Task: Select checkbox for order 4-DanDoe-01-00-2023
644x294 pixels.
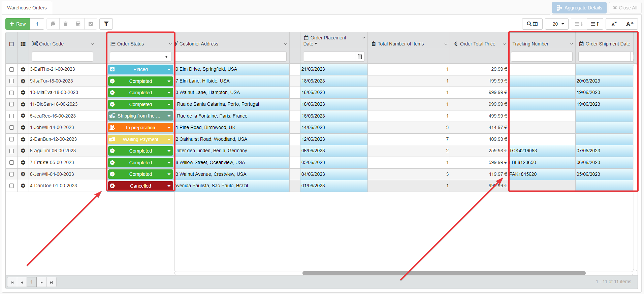Action: pyautogui.click(x=12, y=186)
